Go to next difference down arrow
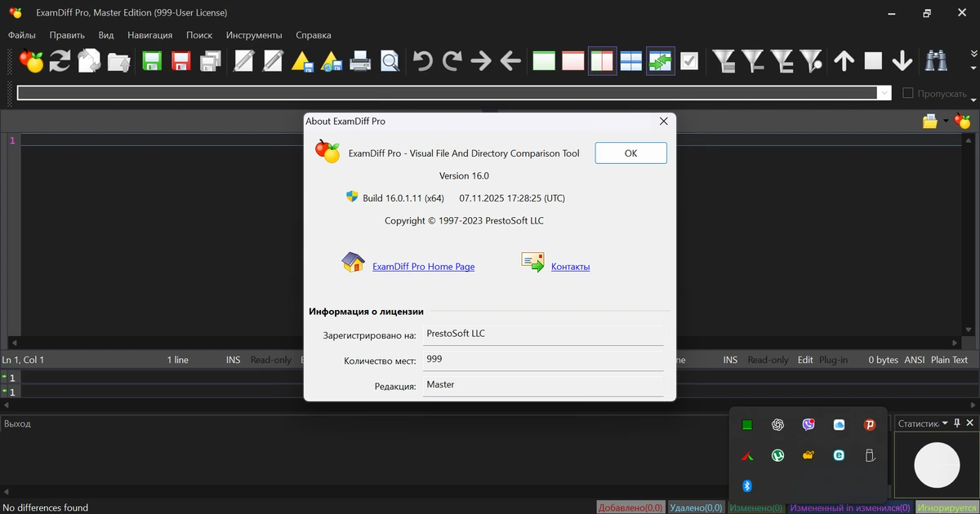Viewport: 980px width, 514px height. pyautogui.click(x=902, y=61)
